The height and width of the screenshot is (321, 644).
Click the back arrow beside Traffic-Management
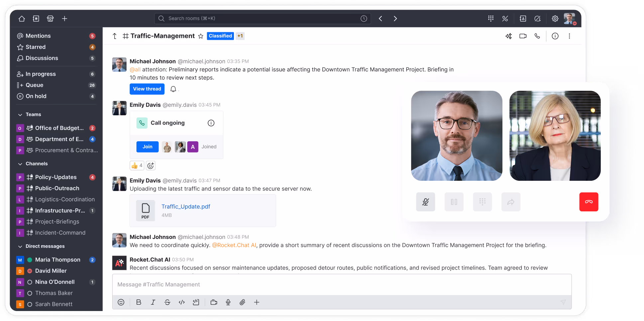click(115, 36)
